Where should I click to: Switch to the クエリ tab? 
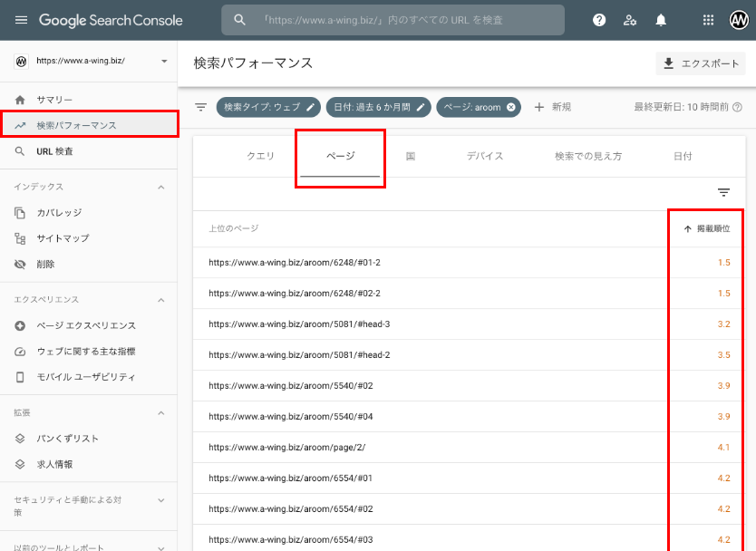pyautogui.click(x=260, y=156)
